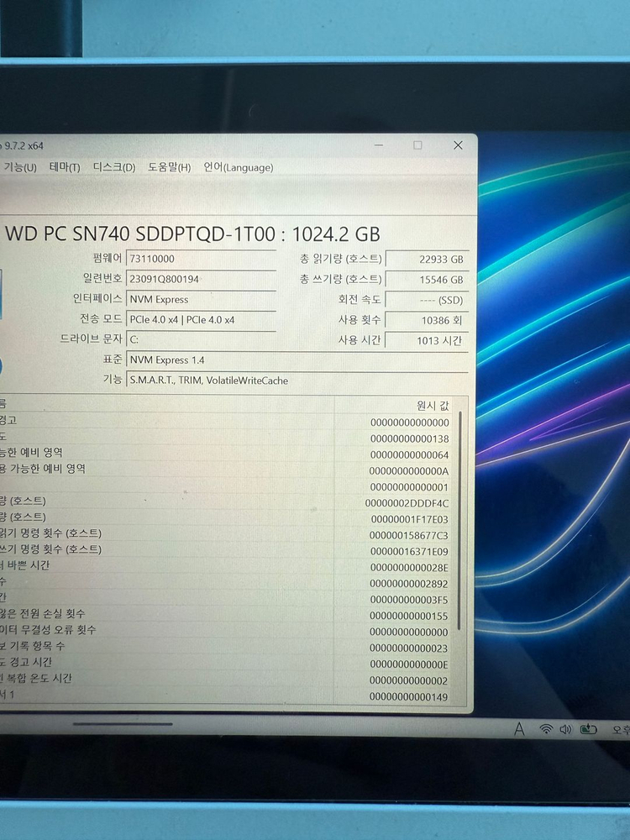The width and height of the screenshot is (630, 840).
Task: Click the interface field NVM Express
Action: 201,300
